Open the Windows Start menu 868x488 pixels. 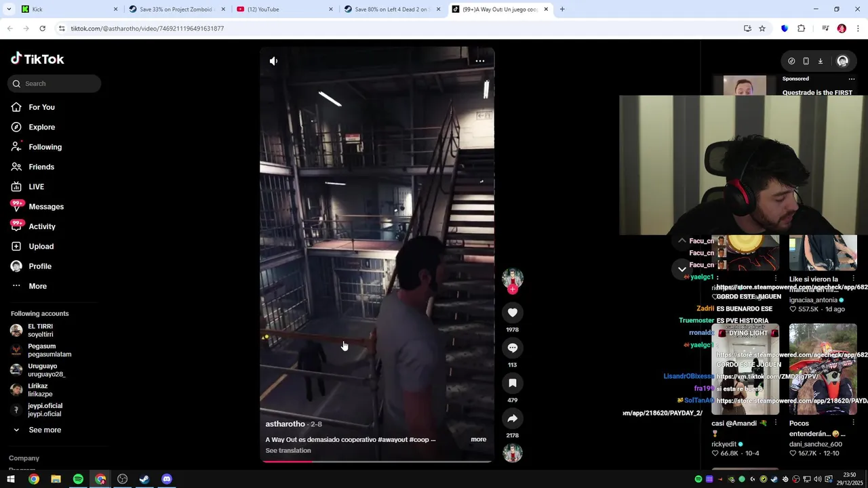tap(11, 479)
